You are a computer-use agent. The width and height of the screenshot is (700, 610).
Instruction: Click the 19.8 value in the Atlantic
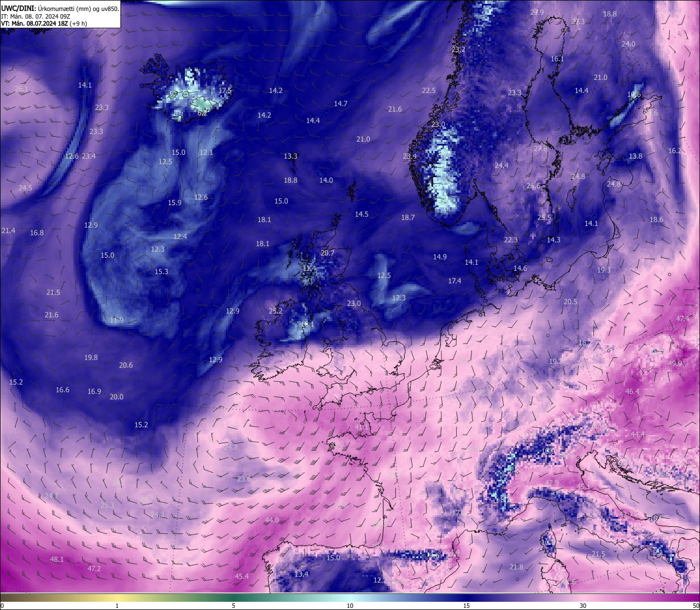click(x=91, y=357)
